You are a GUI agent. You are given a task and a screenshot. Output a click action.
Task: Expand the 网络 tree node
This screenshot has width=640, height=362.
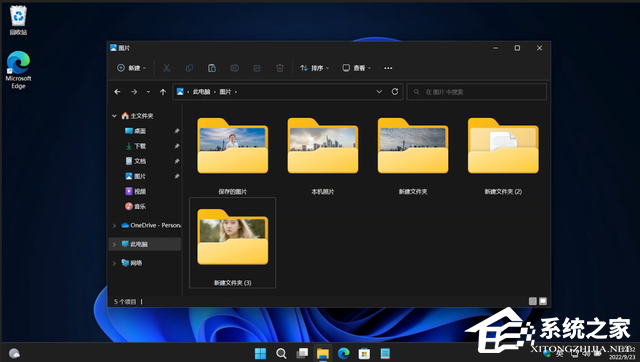pyautogui.click(x=114, y=263)
